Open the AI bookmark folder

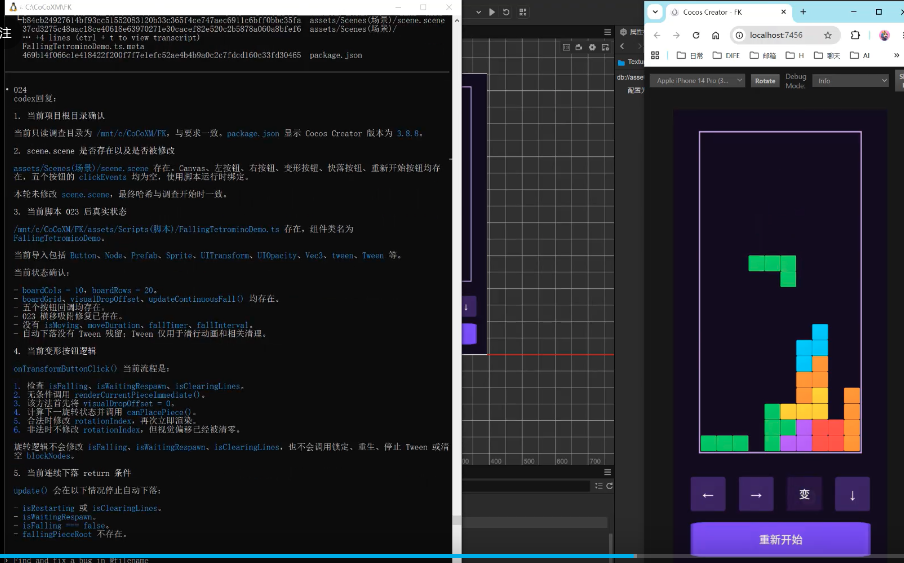860,55
